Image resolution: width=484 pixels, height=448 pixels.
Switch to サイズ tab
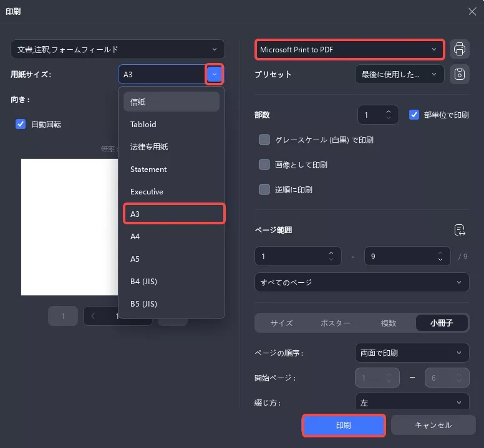coord(281,323)
